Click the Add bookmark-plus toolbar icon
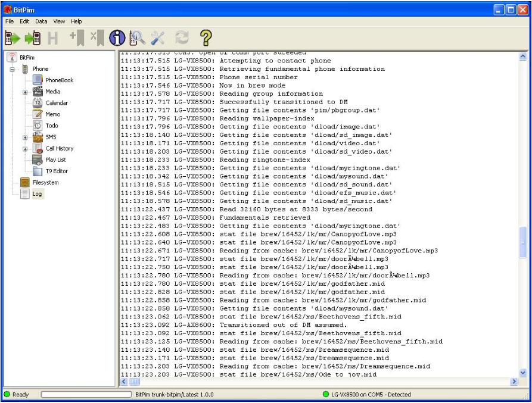This screenshot has width=532, height=403. point(77,38)
